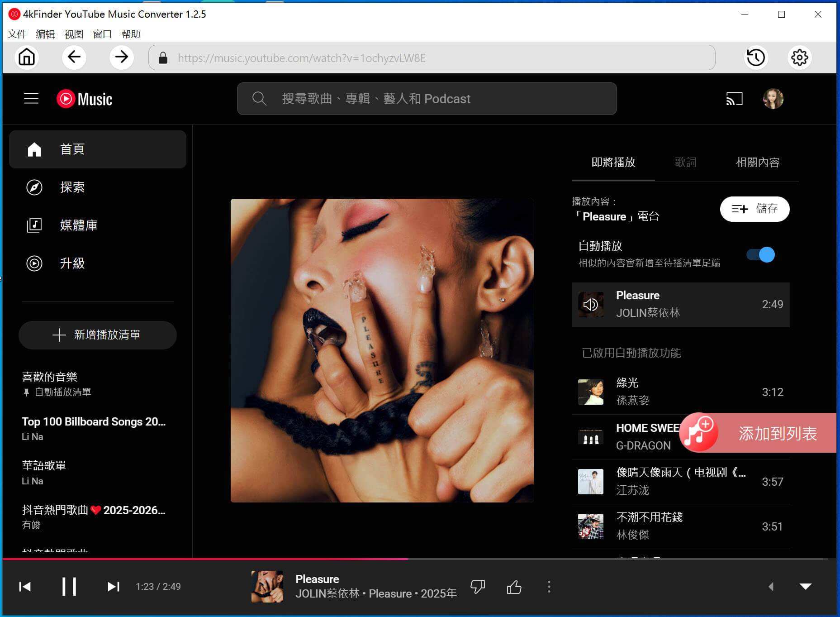
Task: Switch to the 歌詞 tab
Action: pyautogui.click(x=686, y=163)
